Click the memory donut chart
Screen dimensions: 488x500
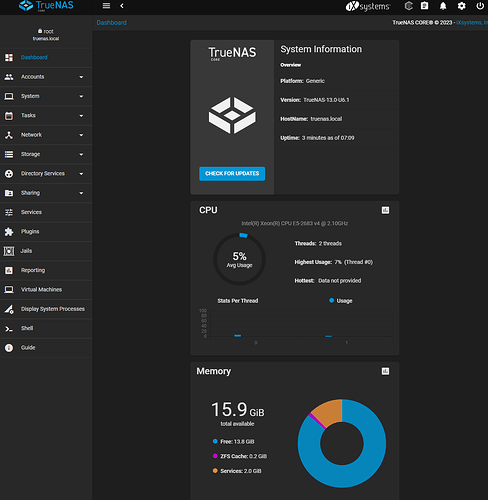click(342, 443)
